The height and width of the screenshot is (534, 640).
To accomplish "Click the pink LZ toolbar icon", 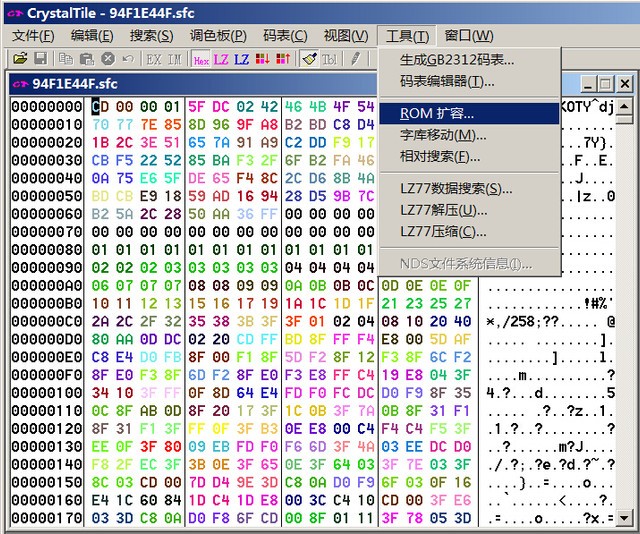I will pos(221,59).
